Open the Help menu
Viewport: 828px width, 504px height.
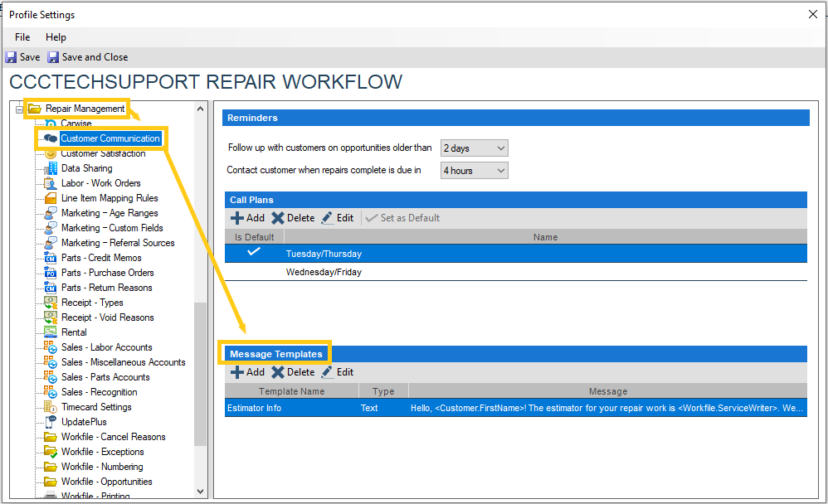tap(56, 37)
